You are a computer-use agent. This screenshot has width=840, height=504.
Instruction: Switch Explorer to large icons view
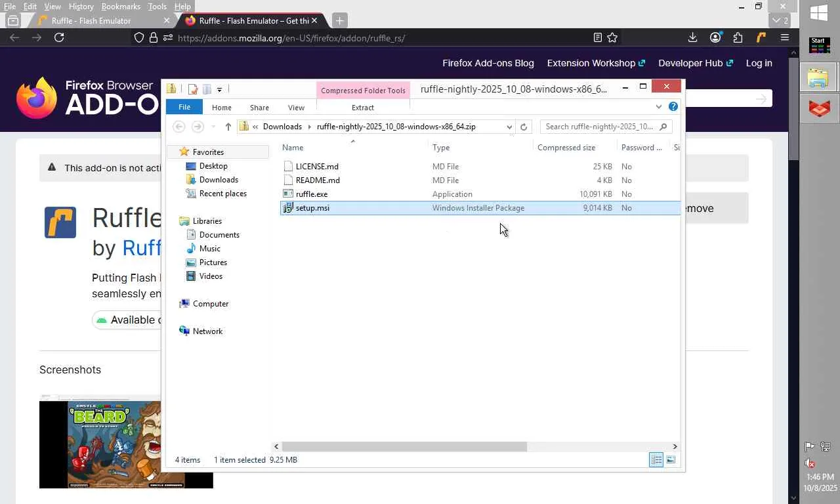tap(671, 460)
